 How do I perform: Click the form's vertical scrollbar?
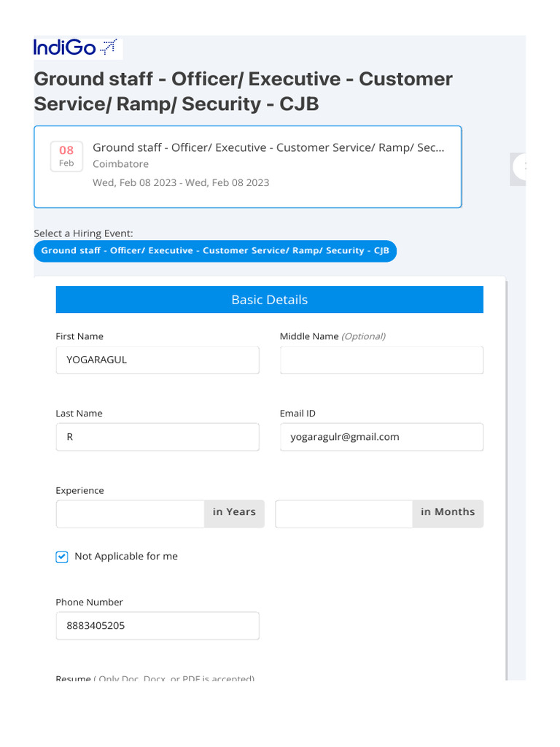pos(506,474)
